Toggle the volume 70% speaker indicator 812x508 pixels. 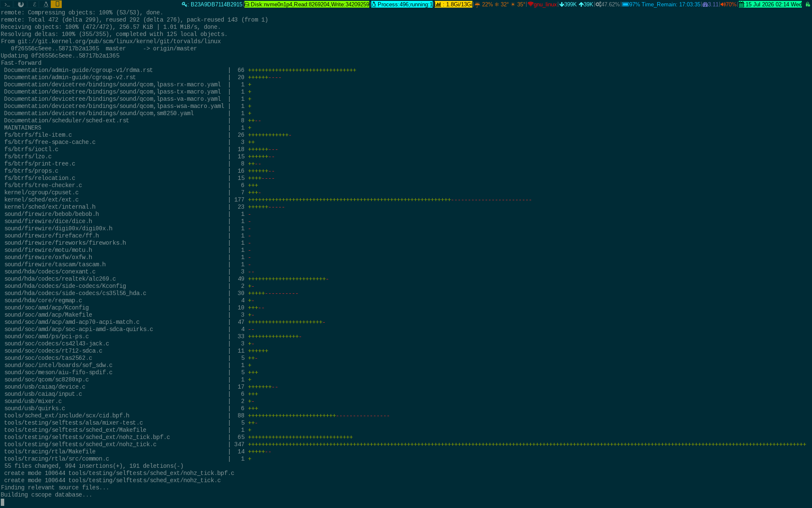pos(728,5)
